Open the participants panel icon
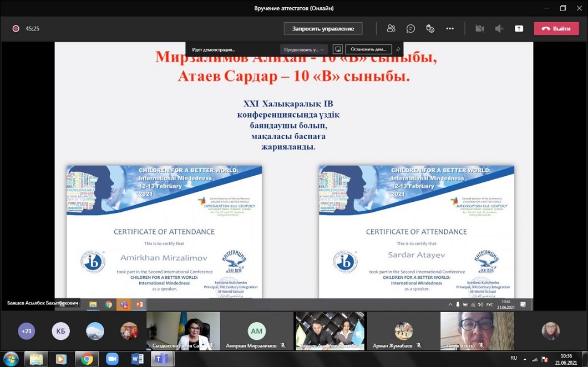This screenshot has width=588, height=367. click(x=391, y=29)
